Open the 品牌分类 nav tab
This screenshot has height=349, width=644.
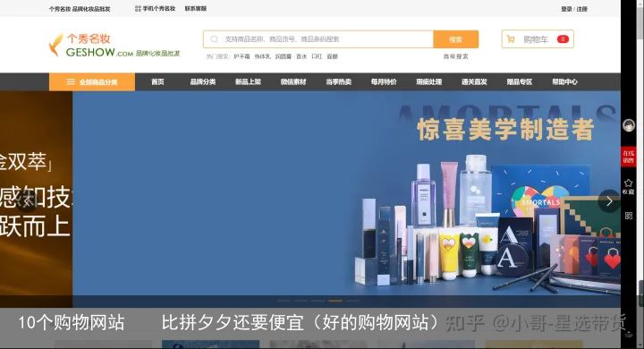click(x=203, y=81)
